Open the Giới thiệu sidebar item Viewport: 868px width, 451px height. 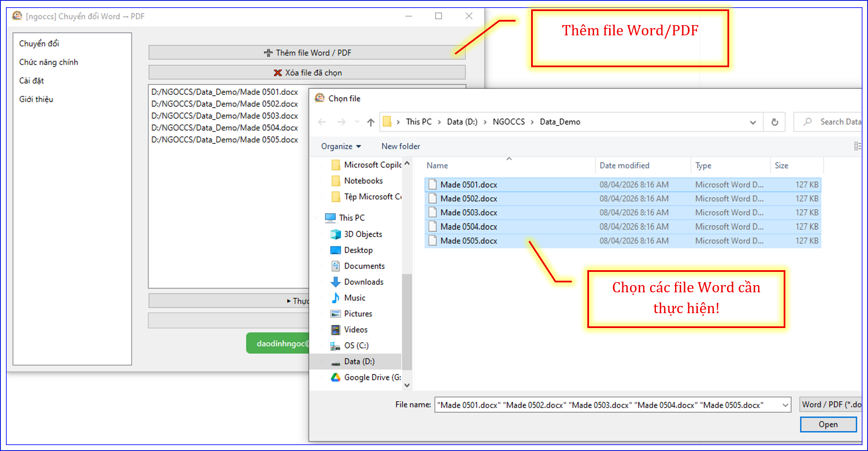[x=36, y=100]
